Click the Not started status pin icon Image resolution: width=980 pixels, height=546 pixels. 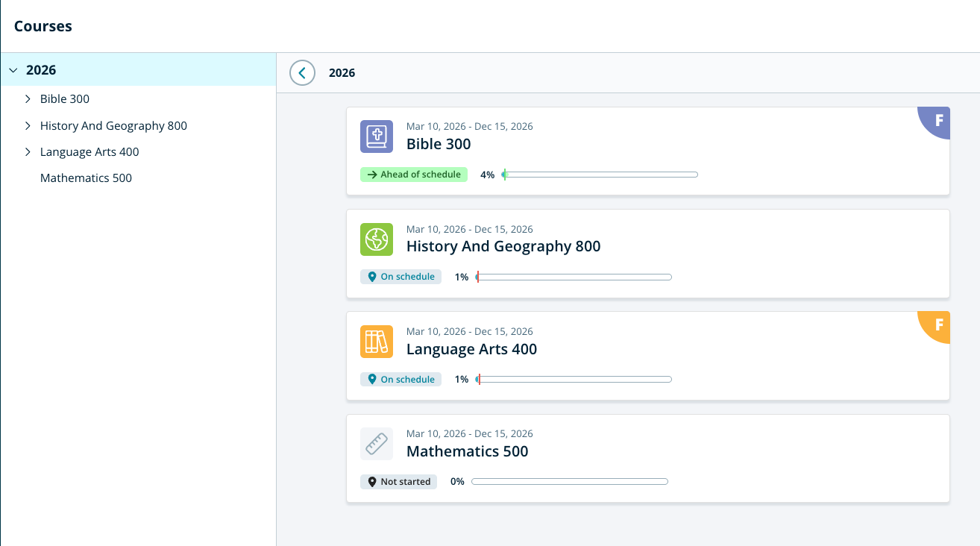[x=371, y=481]
